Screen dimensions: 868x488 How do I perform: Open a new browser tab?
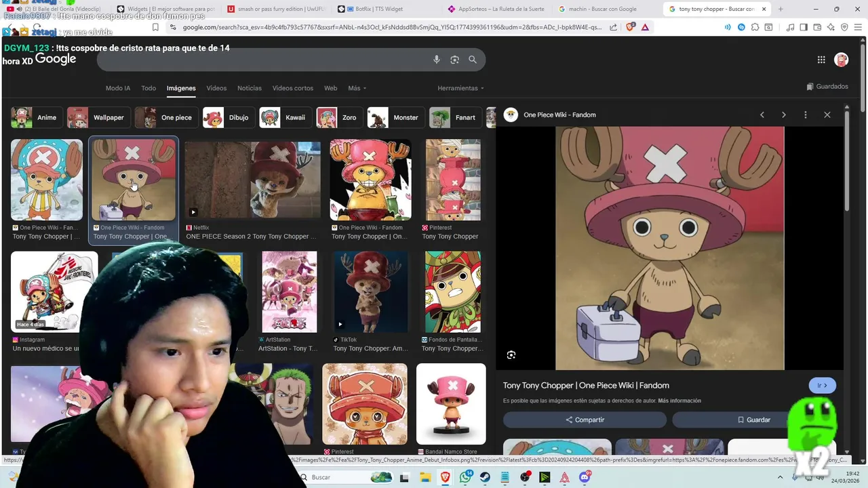point(781,9)
